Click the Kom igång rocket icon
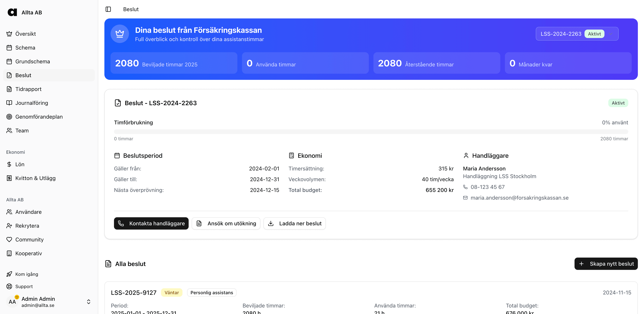Image resolution: width=644 pixels, height=314 pixels. (9, 274)
